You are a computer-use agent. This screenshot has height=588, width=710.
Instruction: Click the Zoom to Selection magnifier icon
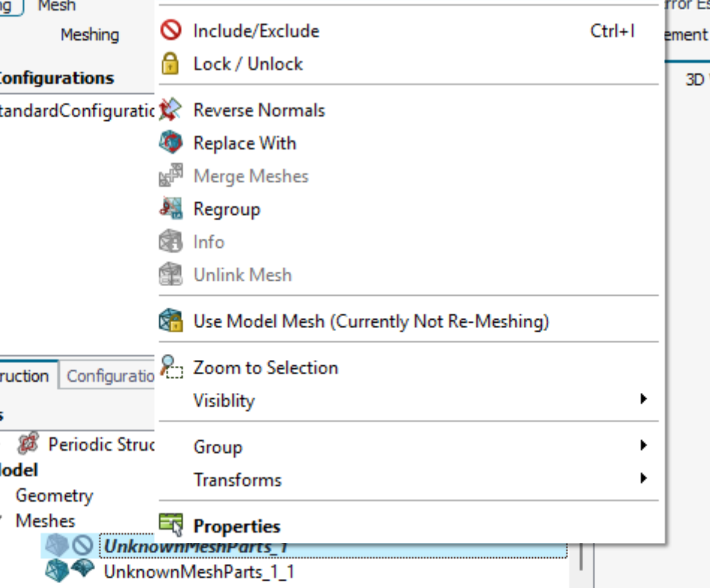coord(171,367)
